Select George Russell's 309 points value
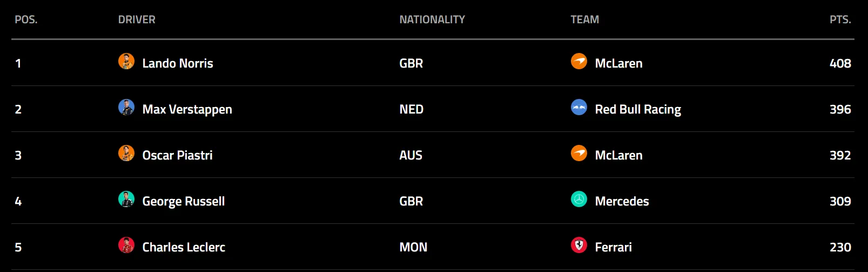868x272 pixels. 840,201
